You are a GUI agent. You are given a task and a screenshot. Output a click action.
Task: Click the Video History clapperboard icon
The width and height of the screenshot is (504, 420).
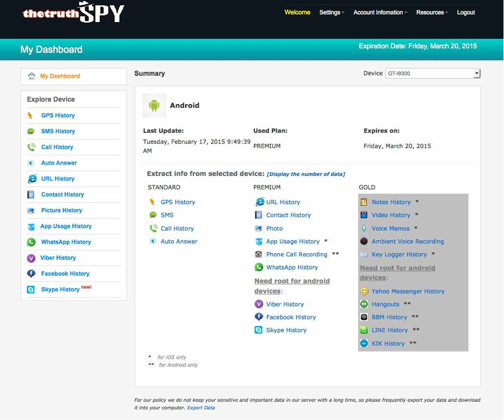363,215
